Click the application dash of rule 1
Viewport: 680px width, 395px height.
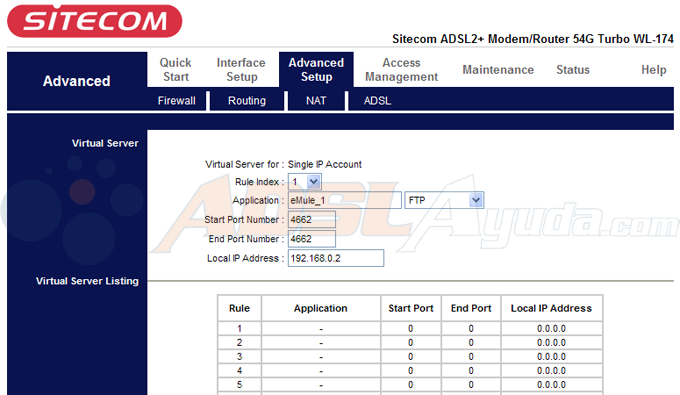pyautogui.click(x=321, y=329)
